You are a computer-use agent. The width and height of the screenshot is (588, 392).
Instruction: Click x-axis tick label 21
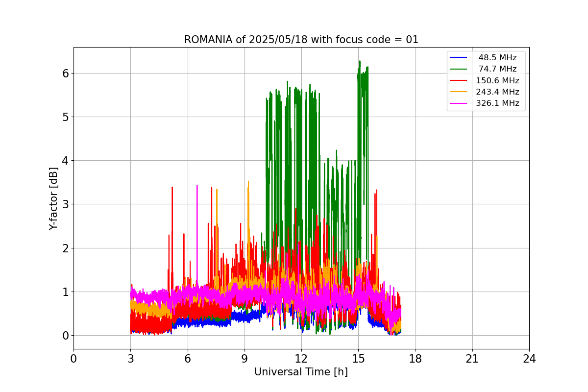[x=472, y=359]
